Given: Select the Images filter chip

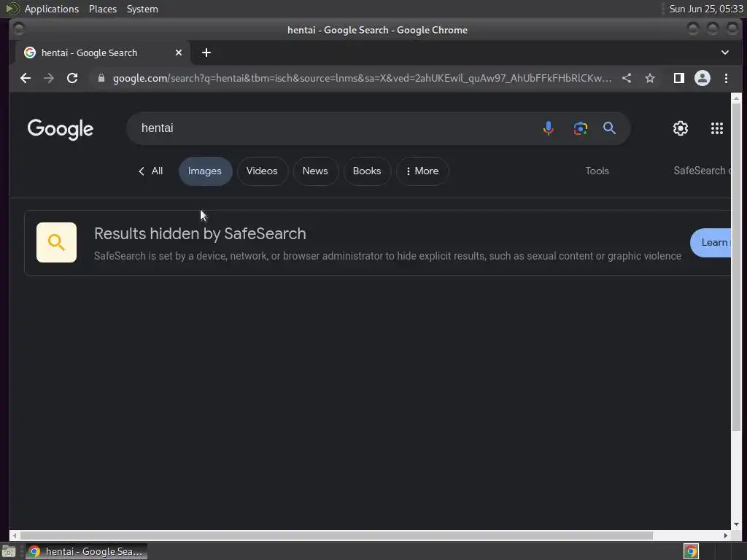Looking at the screenshot, I should coord(205,171).
